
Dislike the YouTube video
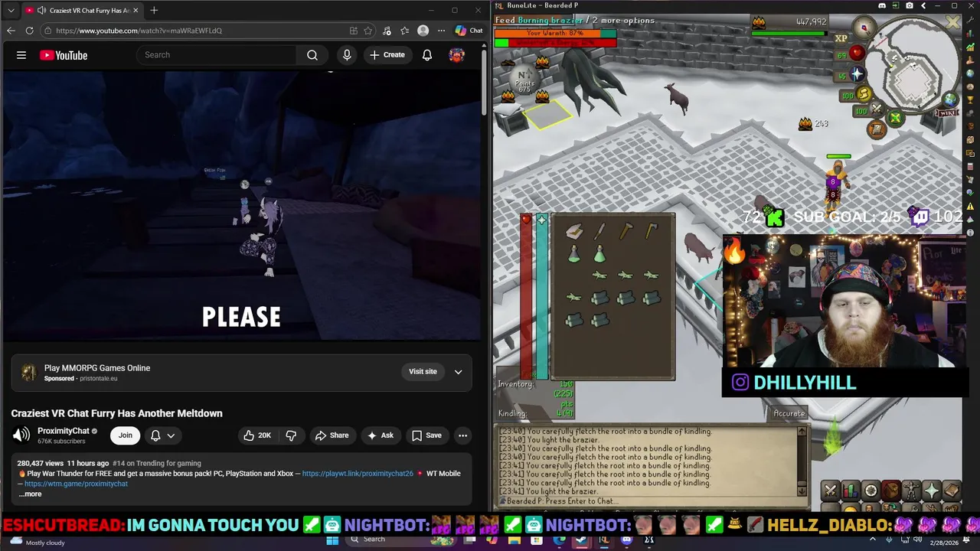291,435
